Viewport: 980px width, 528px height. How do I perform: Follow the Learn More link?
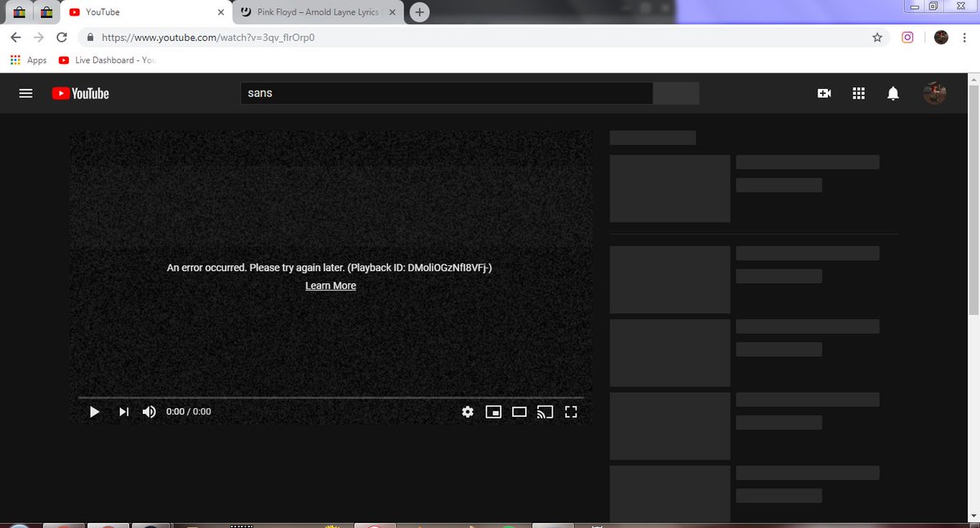(331, 286)
